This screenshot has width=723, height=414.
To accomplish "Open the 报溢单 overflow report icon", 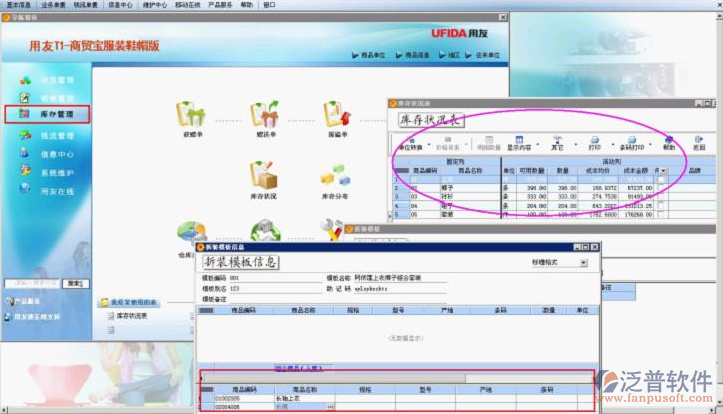I will (335, 114).
